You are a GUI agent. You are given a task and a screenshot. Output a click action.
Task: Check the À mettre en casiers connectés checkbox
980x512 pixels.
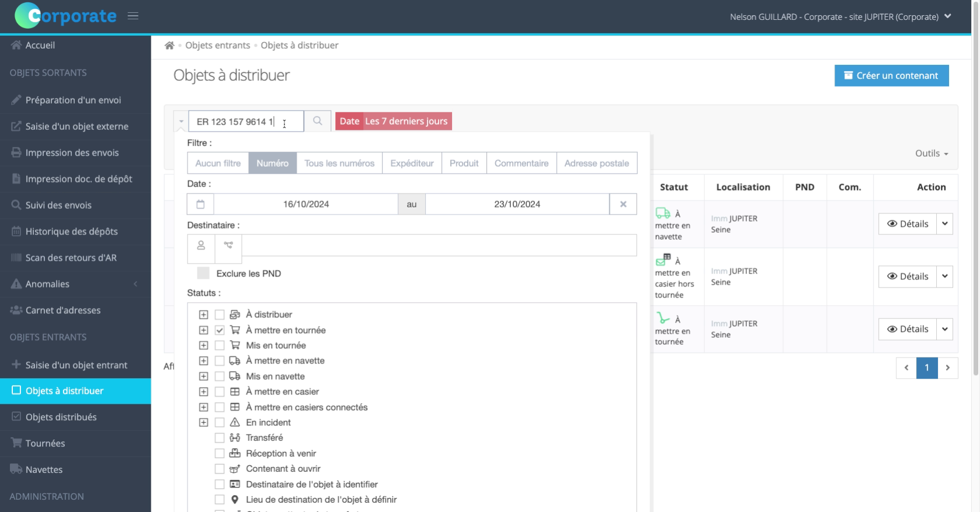(x=220, y=407)
